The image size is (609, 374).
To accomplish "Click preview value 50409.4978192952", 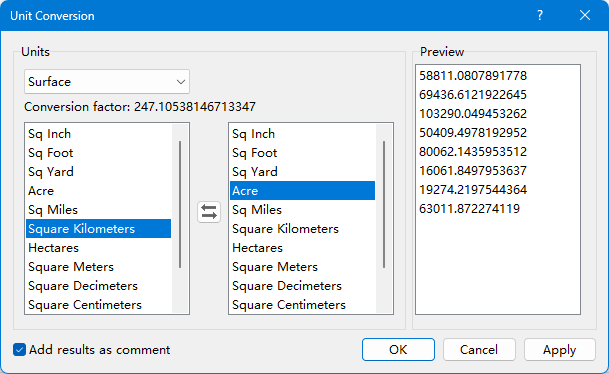I will tap(473, 132).
